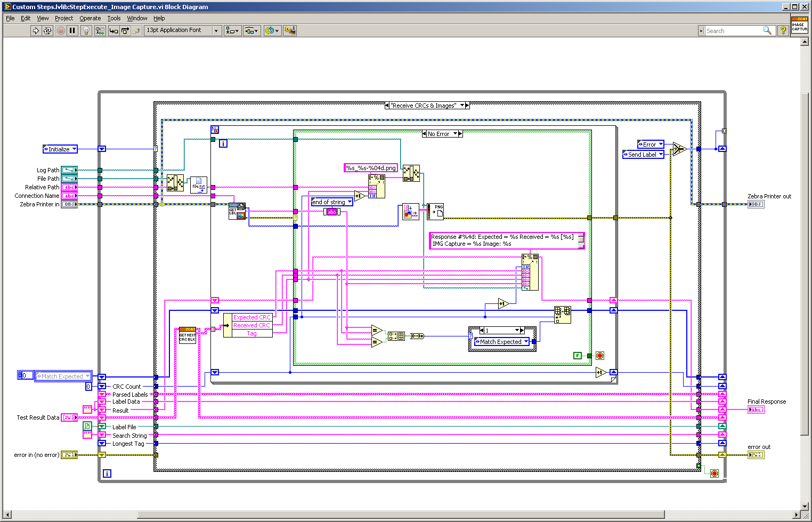Image resolution: width=812 pixels, height=522 pixels.
Task: Toggle the Pause button in toolbar
Action: point(72,30)
